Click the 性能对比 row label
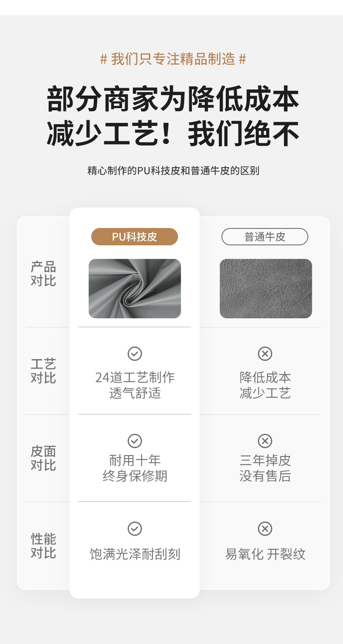343x644 pixels. click(43, 546)
